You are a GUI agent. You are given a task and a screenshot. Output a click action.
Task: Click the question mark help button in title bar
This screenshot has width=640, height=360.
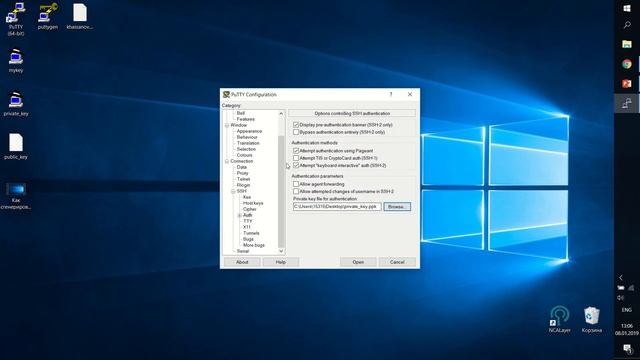click(391, 94)
